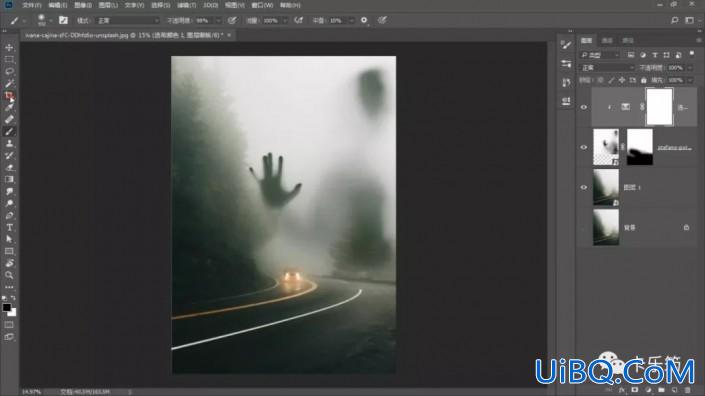This screenshot has width=705, height=396.
Task: Select the Blur tool
Action: click(9, 191)
